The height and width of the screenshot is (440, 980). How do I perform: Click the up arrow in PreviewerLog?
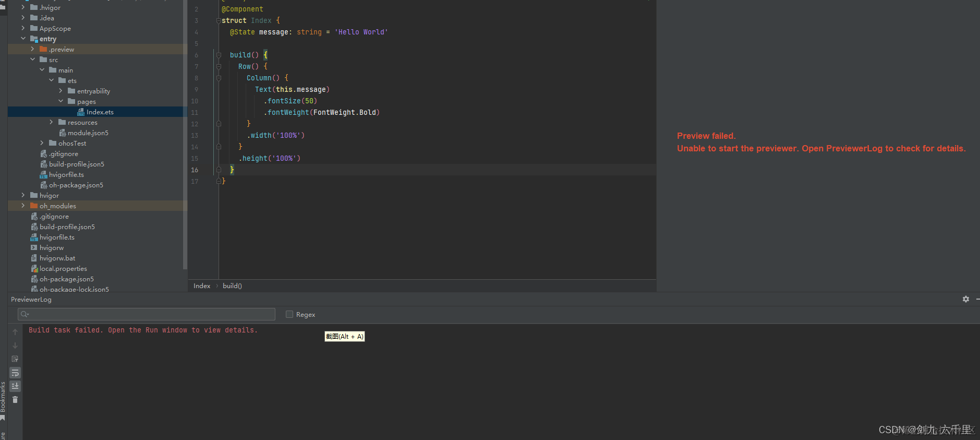point(15,332)
